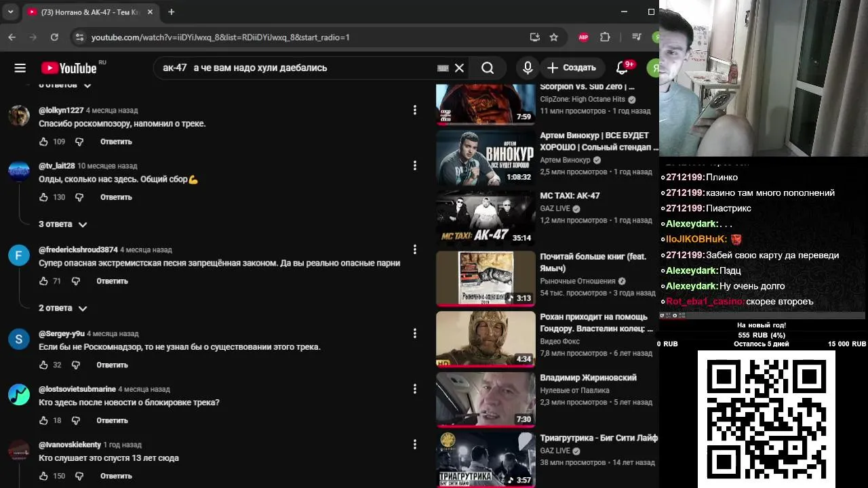Open avatar of @Sergey-y9u

tap(19, 340)
